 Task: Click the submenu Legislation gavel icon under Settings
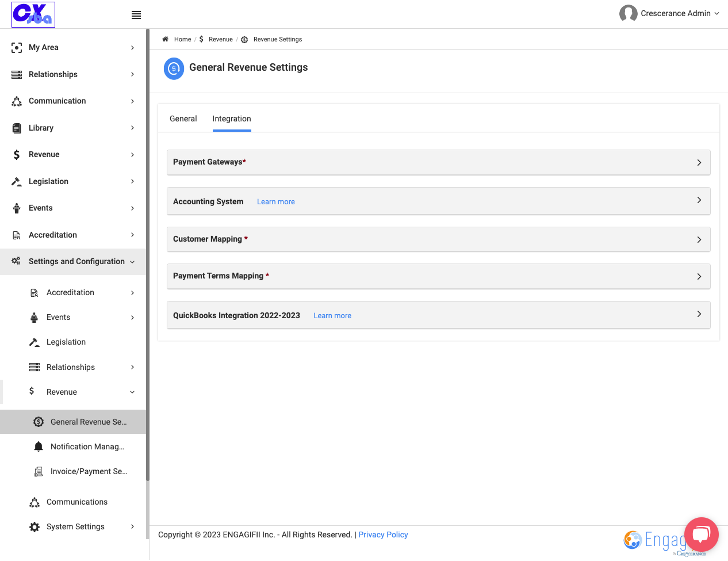pyautogui.click(x=35, y=342)
